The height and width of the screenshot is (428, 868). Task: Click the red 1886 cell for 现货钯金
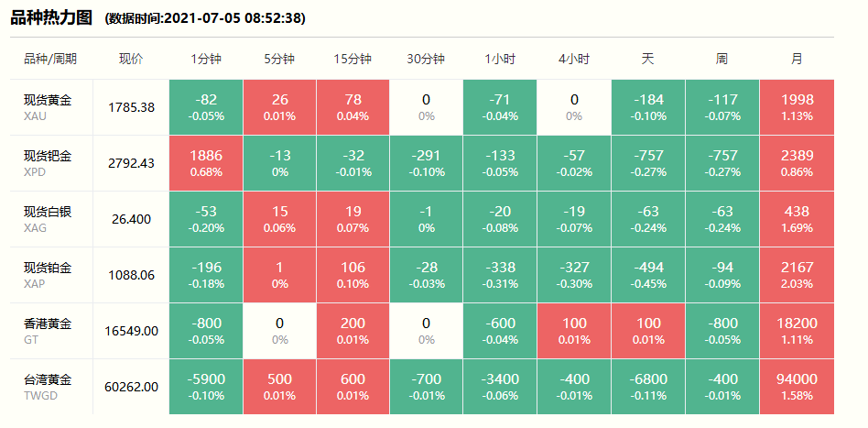click(206, 162)
